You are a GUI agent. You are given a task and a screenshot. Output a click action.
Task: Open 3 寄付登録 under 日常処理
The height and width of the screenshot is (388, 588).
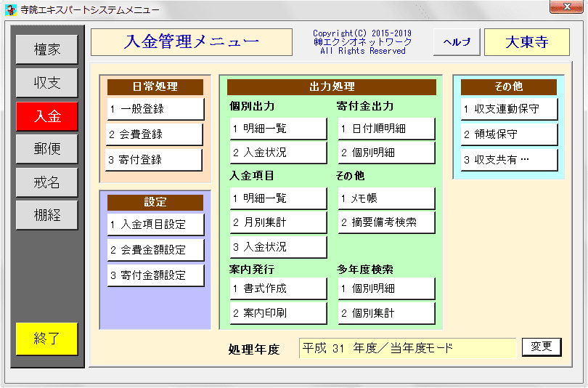pyautogui.click(x=154, y=160)
